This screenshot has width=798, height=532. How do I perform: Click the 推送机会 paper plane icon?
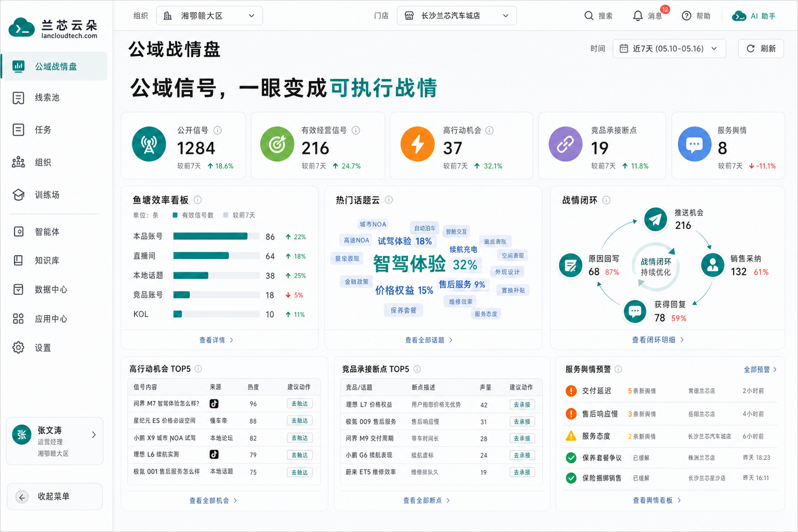pyautogui.click(x=656, y=219)
